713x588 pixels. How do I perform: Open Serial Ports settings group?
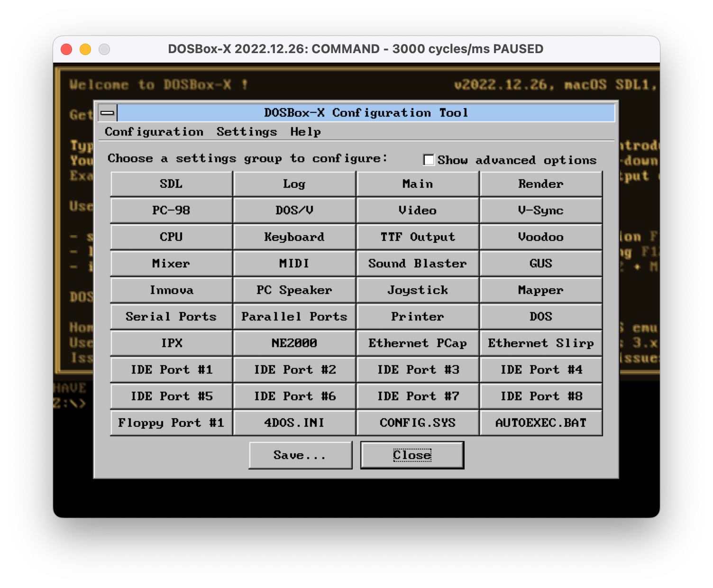coord(171,317)
